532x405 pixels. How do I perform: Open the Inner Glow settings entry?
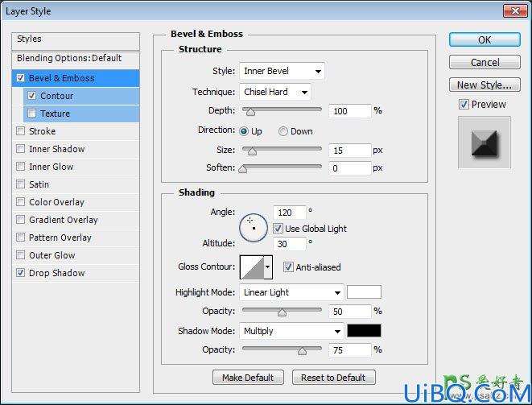click(x=52, y=167)
